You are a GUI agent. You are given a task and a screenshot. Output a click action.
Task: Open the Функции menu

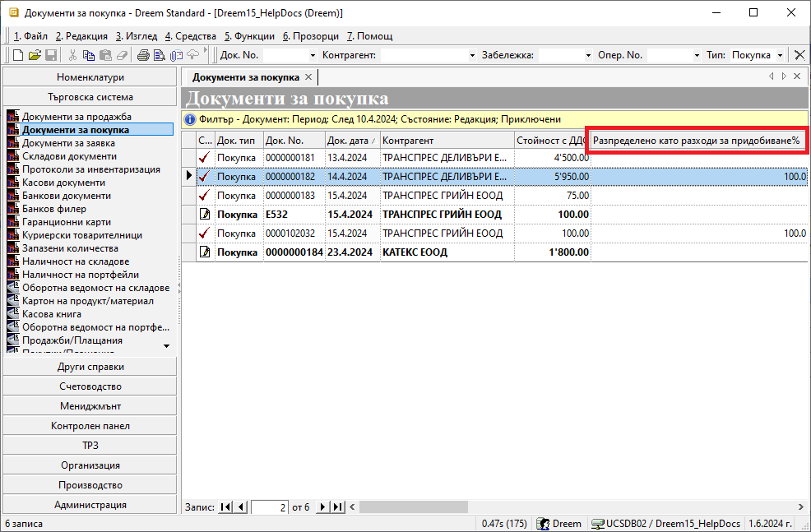click(x=250, y=36)
